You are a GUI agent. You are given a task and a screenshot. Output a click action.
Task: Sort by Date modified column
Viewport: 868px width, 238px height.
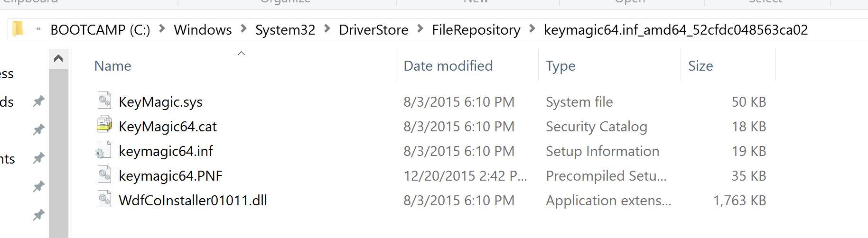(448, 66)
